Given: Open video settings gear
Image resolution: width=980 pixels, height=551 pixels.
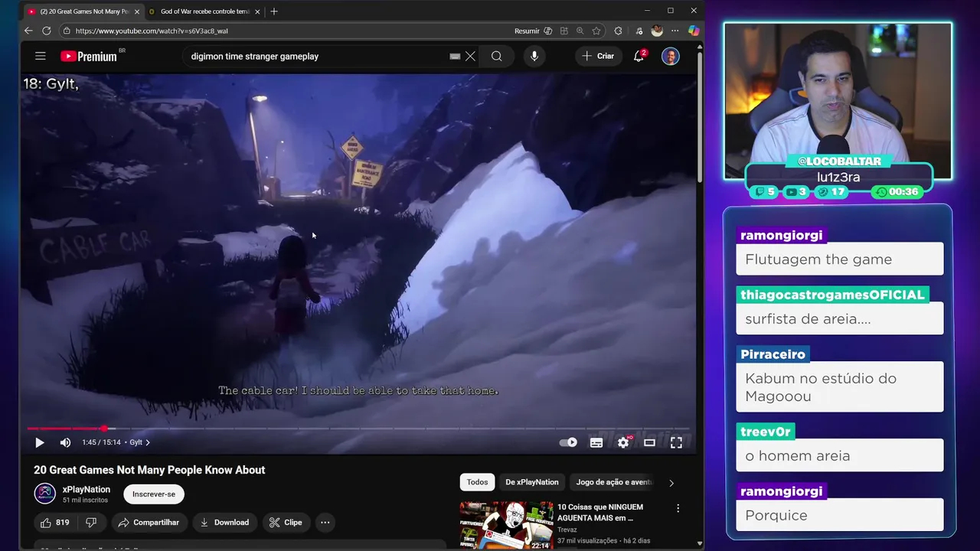Looking at the screenshot, I should click(623, 442).
